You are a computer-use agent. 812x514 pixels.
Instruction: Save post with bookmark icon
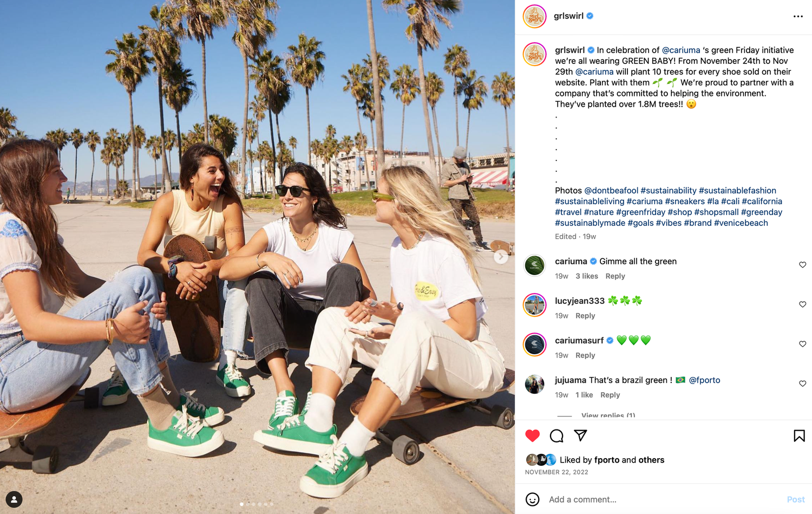[x=799, y=435]
